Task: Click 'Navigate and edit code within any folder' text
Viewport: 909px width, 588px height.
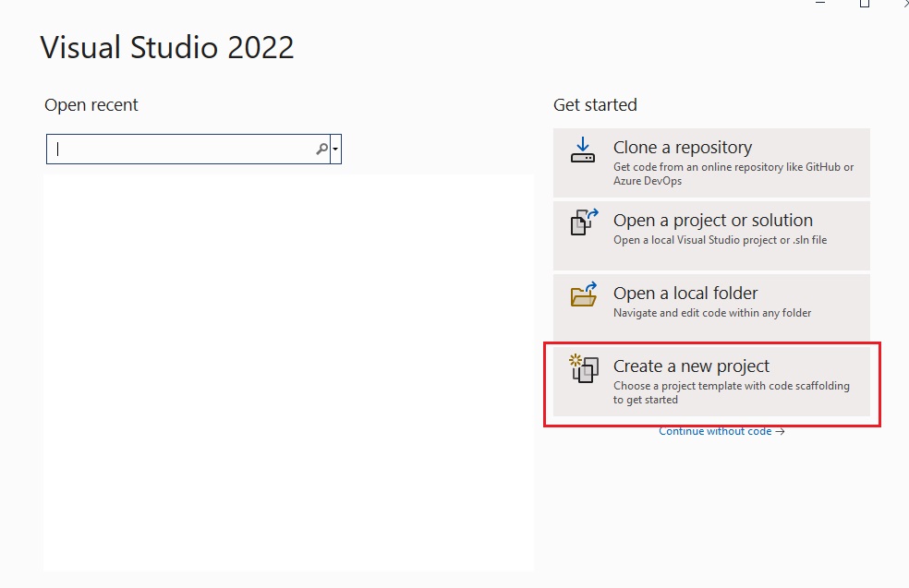Action: (712, 313)
